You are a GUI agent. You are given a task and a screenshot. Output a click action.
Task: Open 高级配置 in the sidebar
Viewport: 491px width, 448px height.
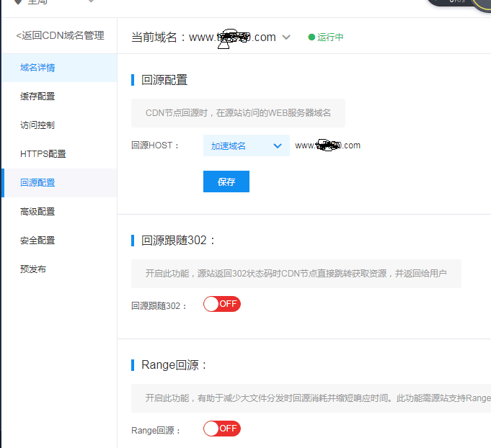click(60, 212)
